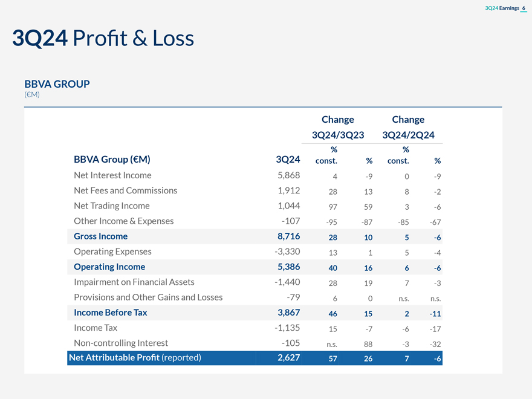Select Provisions and Other Gains and Losses

(x=148, y=297)
